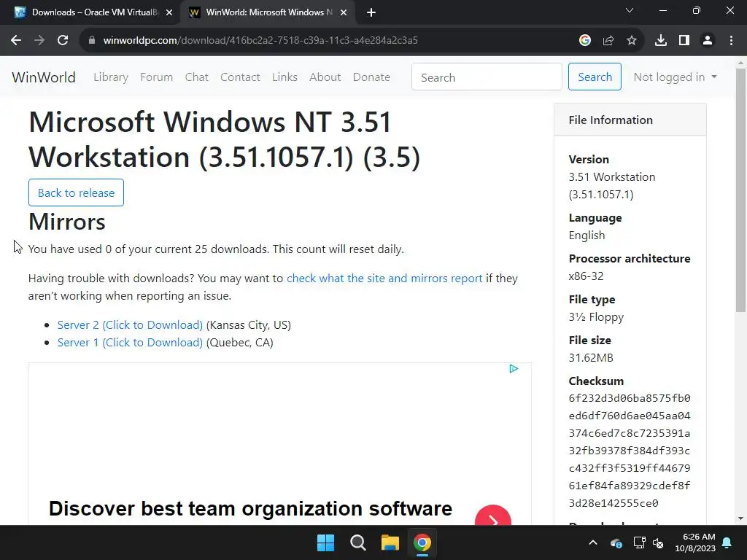
Task: Click the red arrow button in the ad
Action: [493, 516]
